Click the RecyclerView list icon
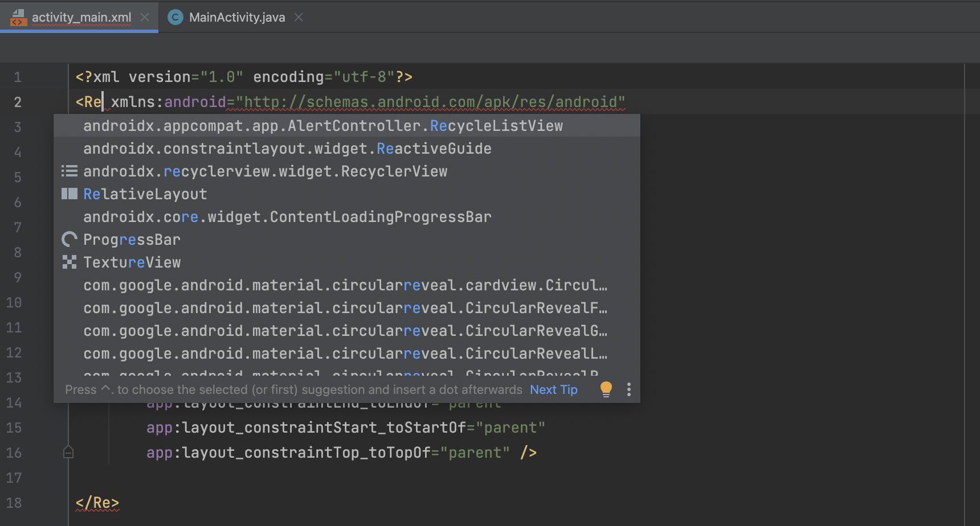The image size is (980, 526). [70, 171]
